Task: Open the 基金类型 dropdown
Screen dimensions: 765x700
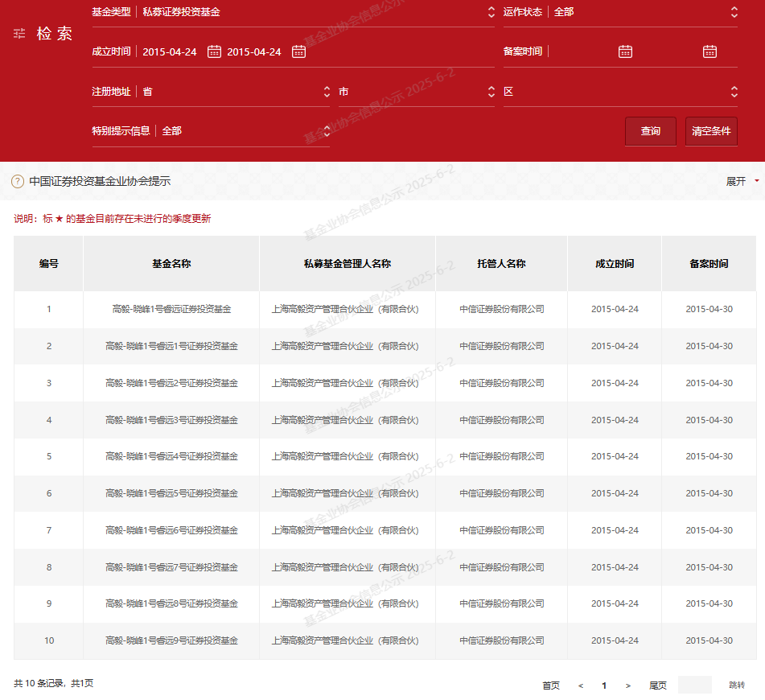Action: coord(317,12)
